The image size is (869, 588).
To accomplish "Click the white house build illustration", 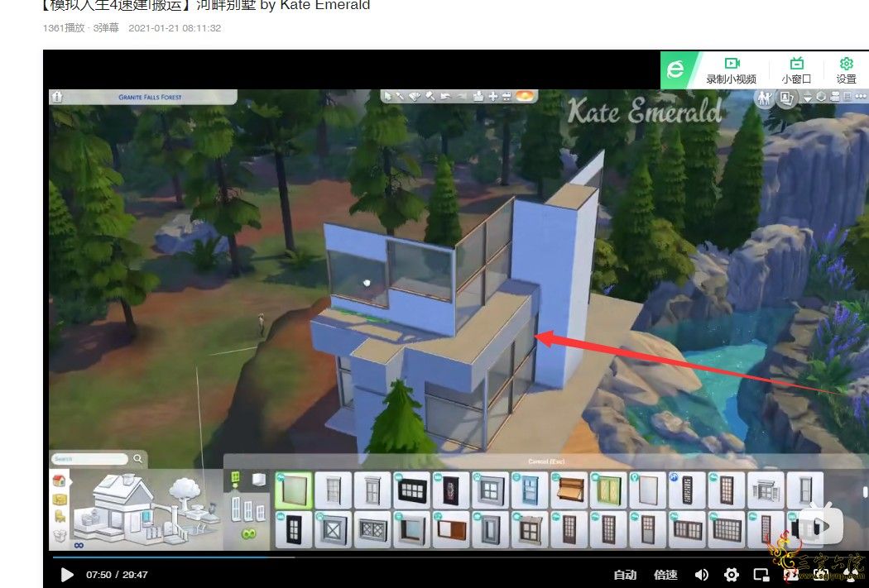I will [x=146, y=508].
